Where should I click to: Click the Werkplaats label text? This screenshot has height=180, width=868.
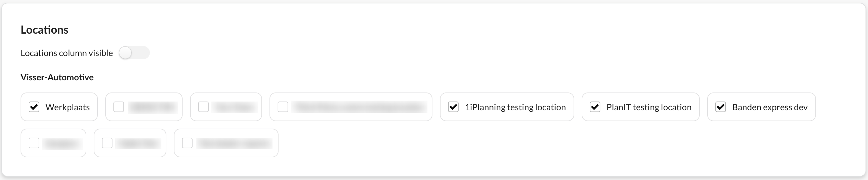(67, 107)
